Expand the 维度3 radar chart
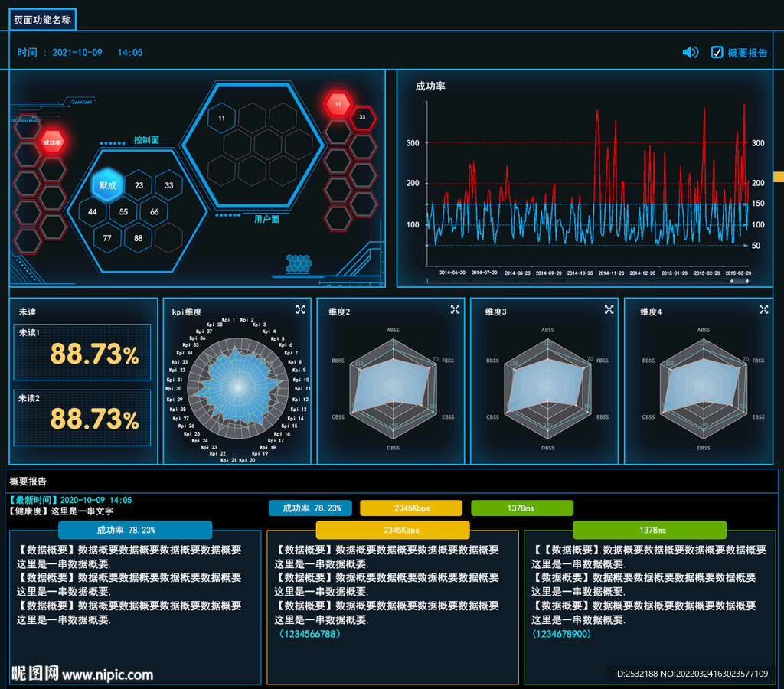This screenshot has height=689, width=784. [x=609, y=309]
